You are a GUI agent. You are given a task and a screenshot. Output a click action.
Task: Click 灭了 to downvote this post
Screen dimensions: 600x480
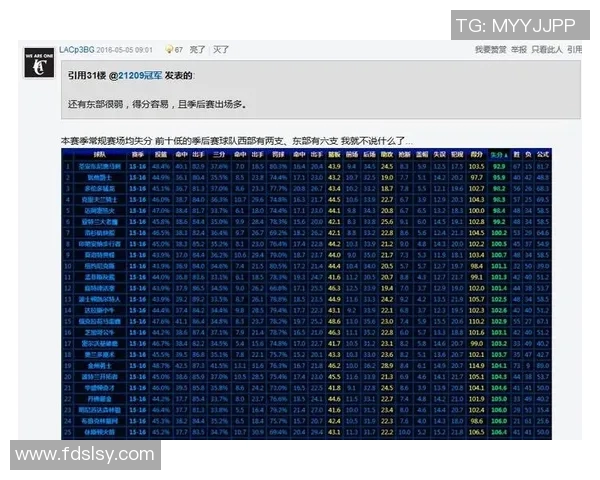click(221, 50)
